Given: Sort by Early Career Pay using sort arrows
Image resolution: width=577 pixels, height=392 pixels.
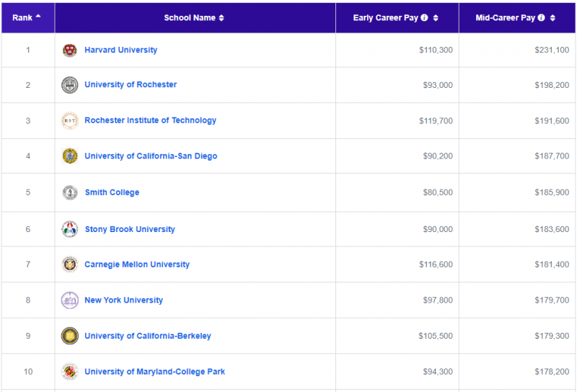Looking at the screenshot, I should 436,17.
